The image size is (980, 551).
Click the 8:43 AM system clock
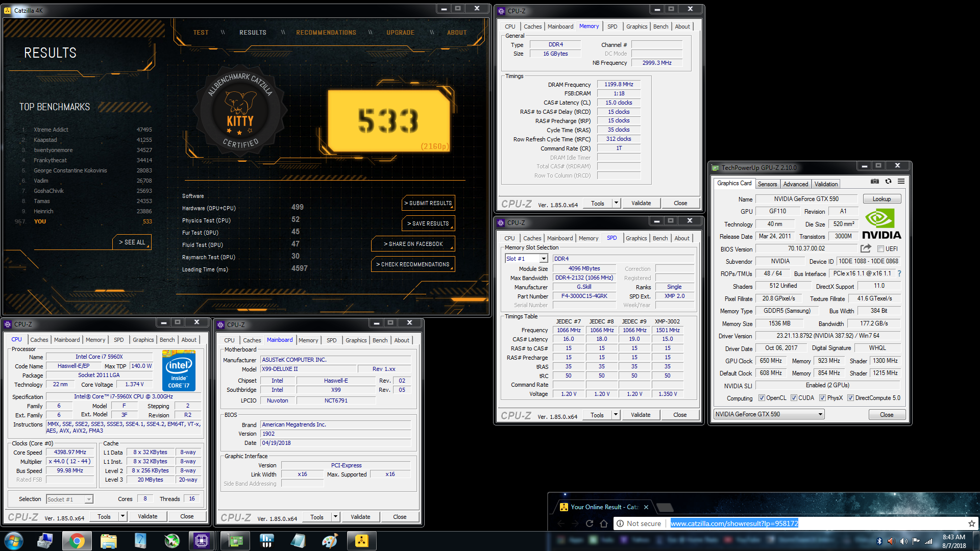tap(954, 537)
